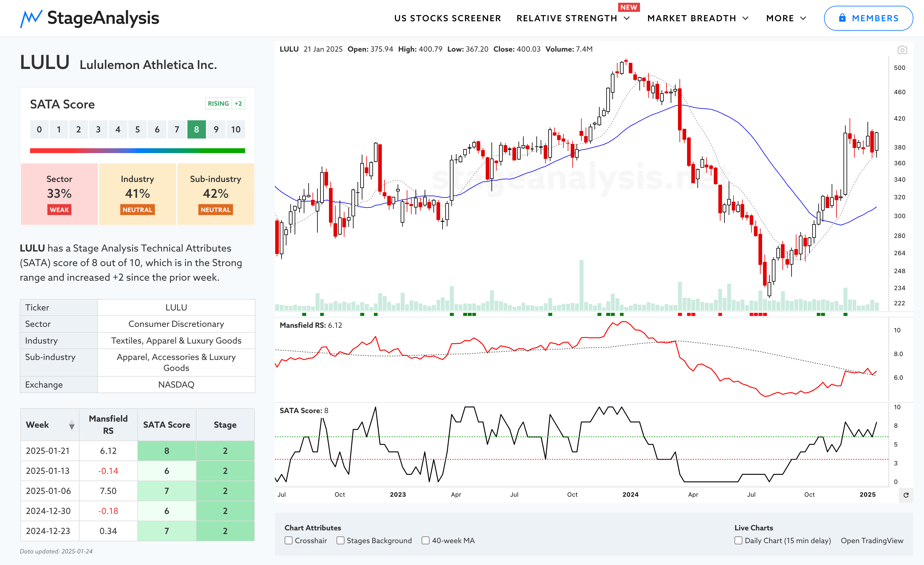
Task: Click the Lululemon Athletica Inc. heading
Action: click(149, 65)
